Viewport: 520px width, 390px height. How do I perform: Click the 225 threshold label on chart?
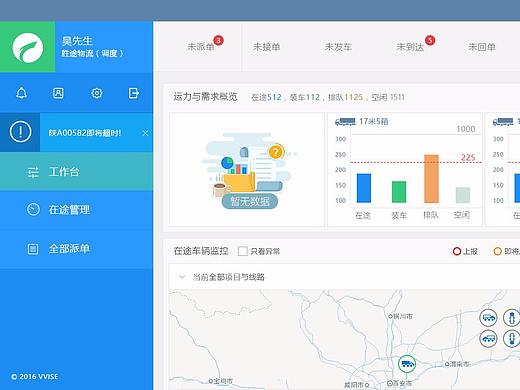coord(468,157)
